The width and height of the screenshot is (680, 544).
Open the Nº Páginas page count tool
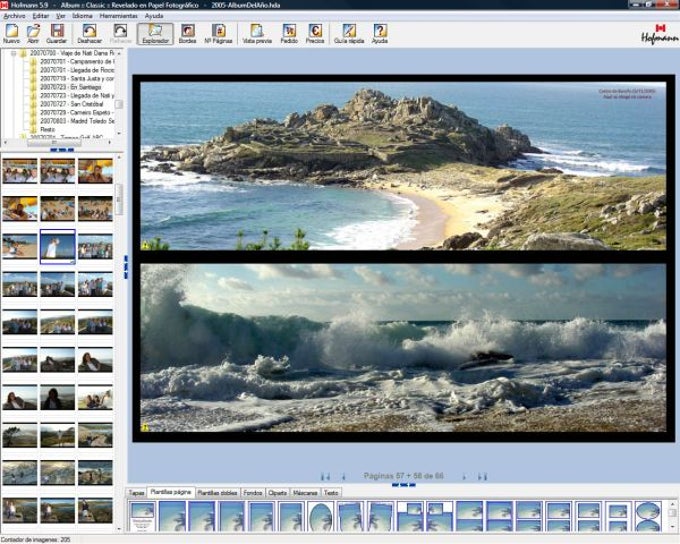(218, 33)
